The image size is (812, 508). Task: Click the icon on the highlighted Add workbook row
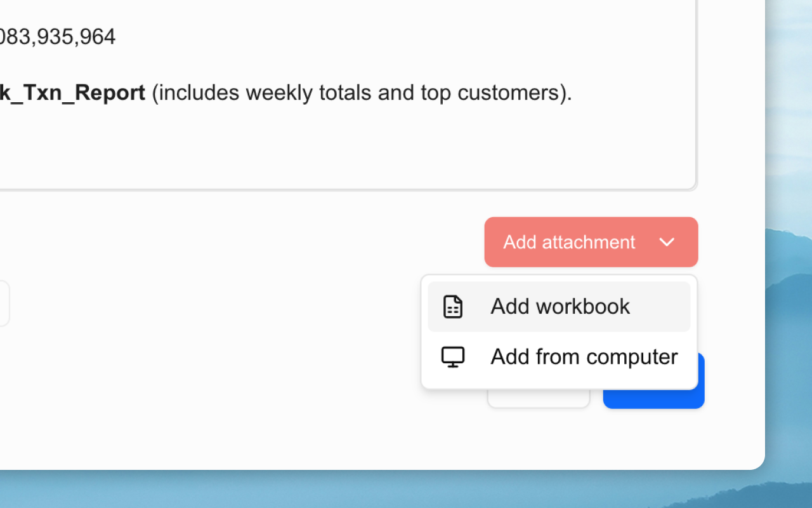452,306
